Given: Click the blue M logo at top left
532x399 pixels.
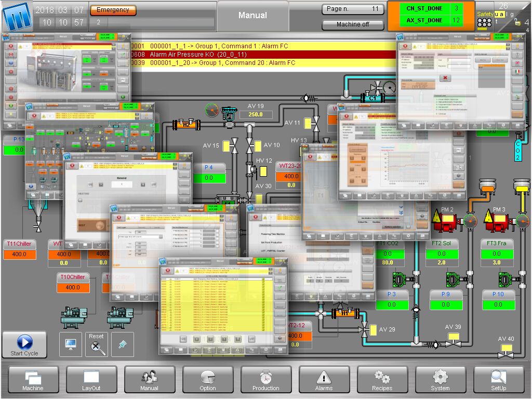Looking at the screenshot, I should click(17, 17).
